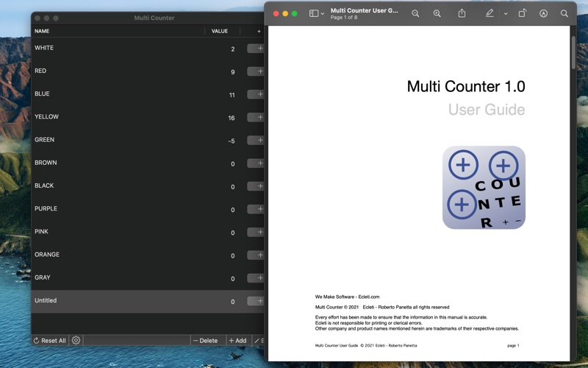Sort counters by NAME column header
This screenshot has width=588, height=368.
[42, 31]
